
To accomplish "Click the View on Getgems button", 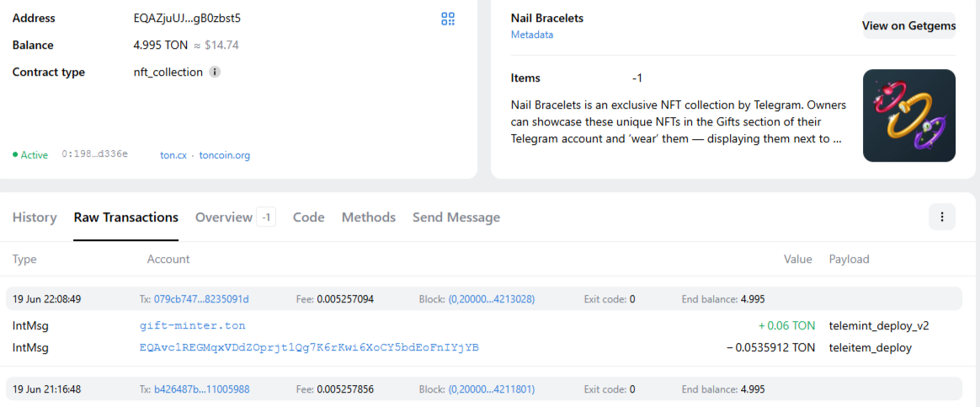I will [908, 25].
